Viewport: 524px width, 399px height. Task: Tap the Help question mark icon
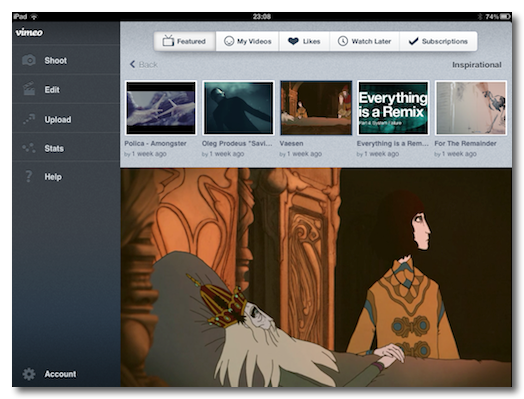coord(29,176)
